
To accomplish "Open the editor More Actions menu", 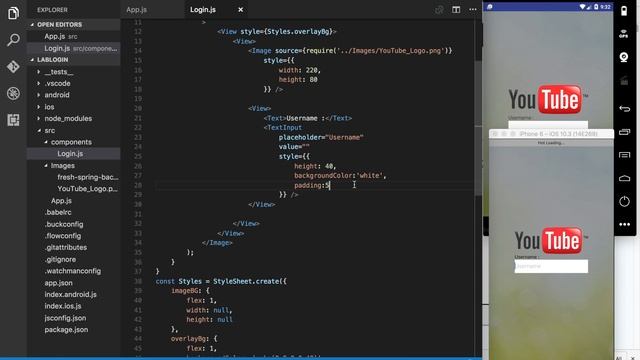I will [x=473, y=9].
